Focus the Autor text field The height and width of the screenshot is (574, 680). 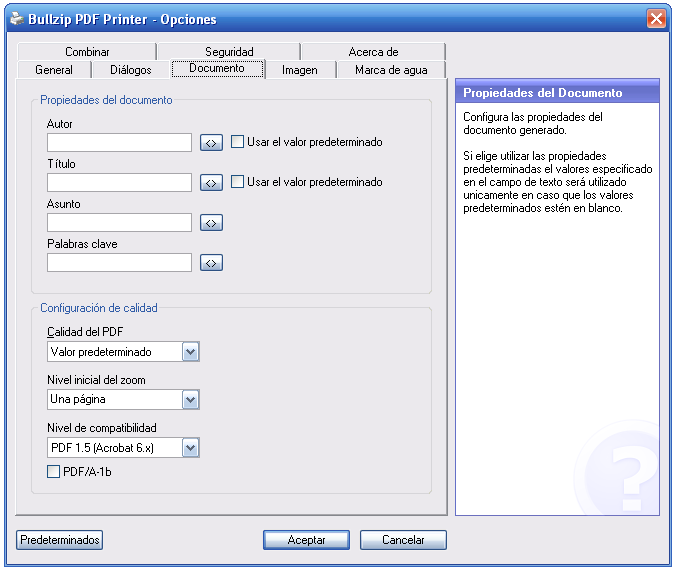coord(119,143)
